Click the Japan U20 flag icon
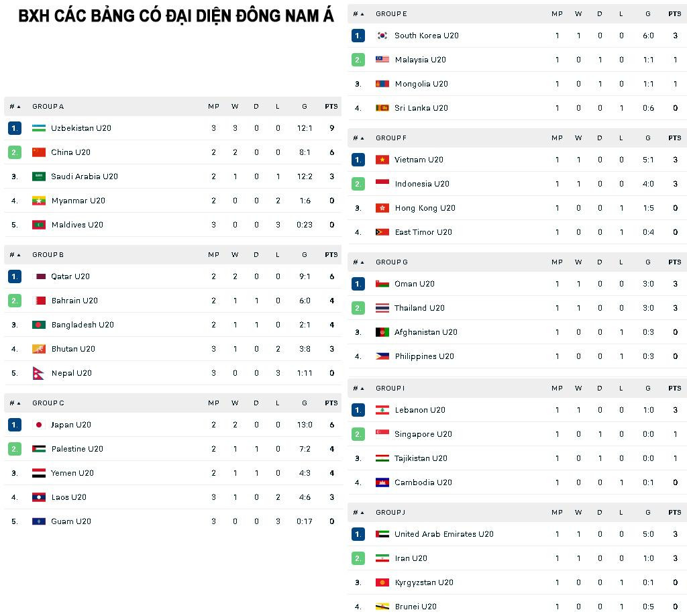The height and width of the screenshot is (616, 687). [x=39, y=425]
